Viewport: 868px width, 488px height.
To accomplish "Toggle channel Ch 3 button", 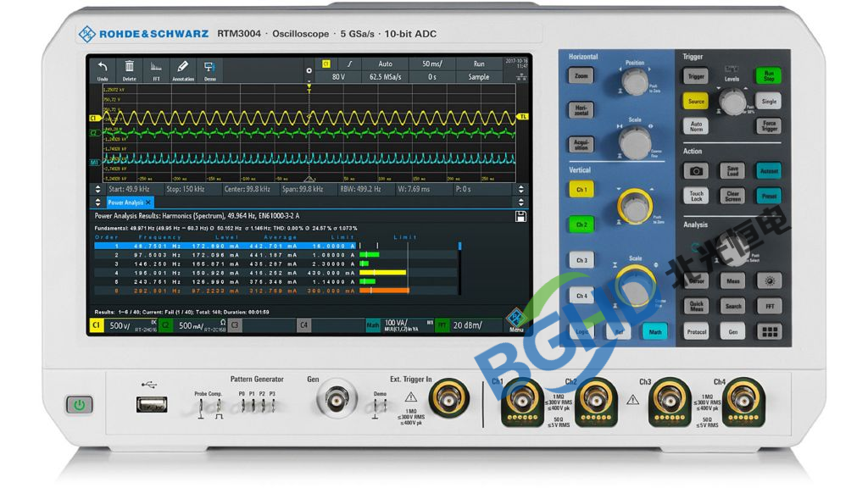I will click(x=581, y=260).
